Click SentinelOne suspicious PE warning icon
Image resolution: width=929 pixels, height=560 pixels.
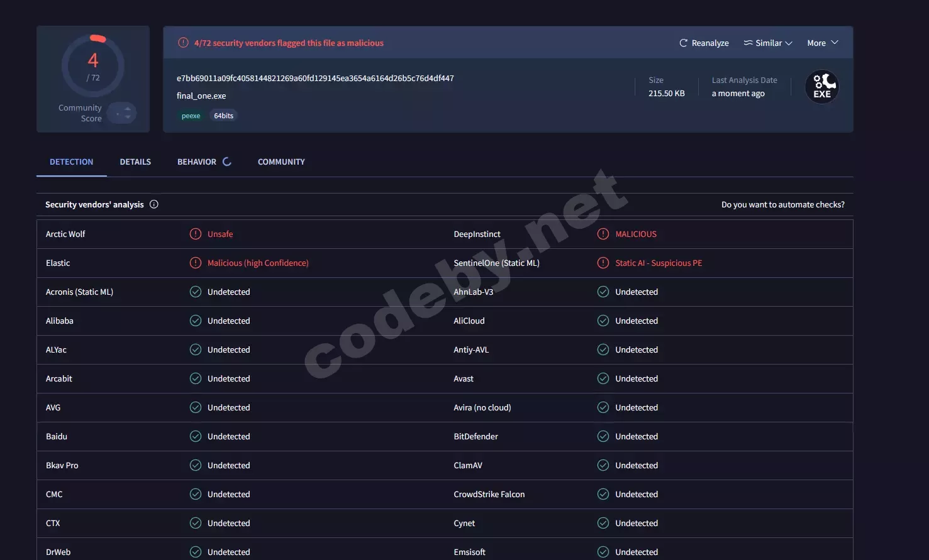603,263
